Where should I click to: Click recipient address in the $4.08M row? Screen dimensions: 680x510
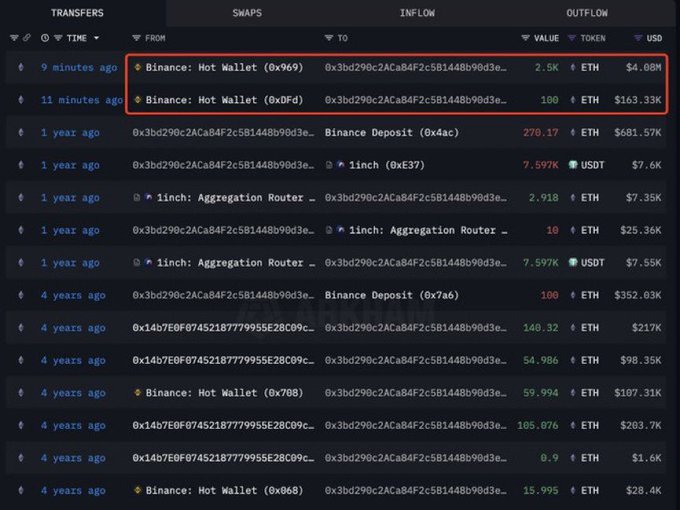pyautogui.click(x=415, y=67)
